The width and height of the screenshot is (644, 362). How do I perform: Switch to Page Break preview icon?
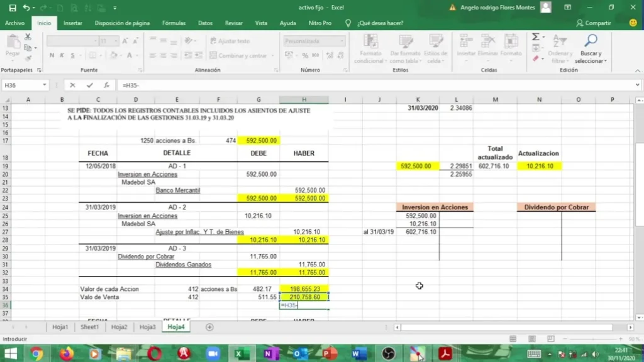(551, 339)
